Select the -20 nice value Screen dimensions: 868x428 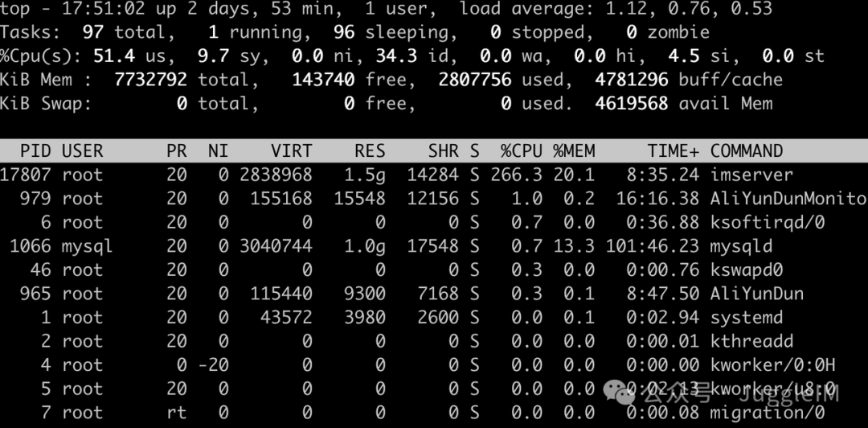tap(213, 364)
